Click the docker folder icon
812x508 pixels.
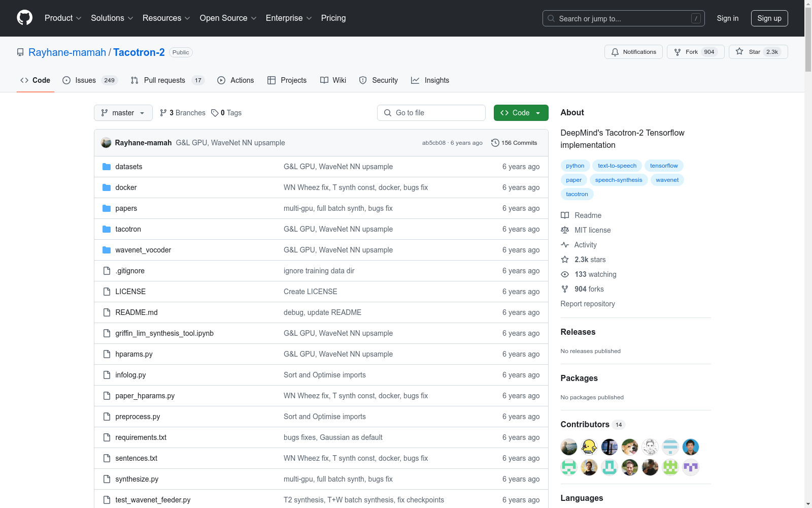(107, 187)
